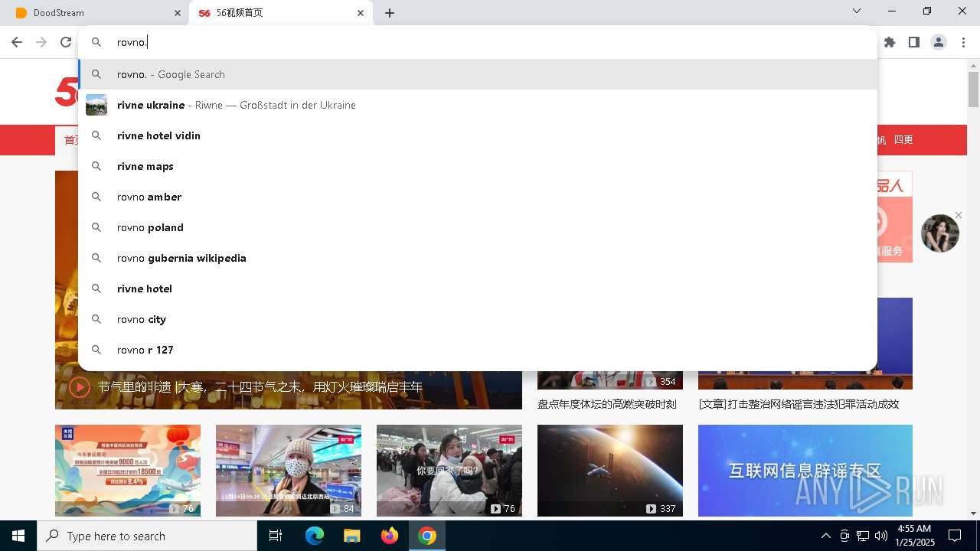The width and height of the screenshot is (980, 551).
Task: Close the 56视频首页 tab
Action: tap(361, 13)
